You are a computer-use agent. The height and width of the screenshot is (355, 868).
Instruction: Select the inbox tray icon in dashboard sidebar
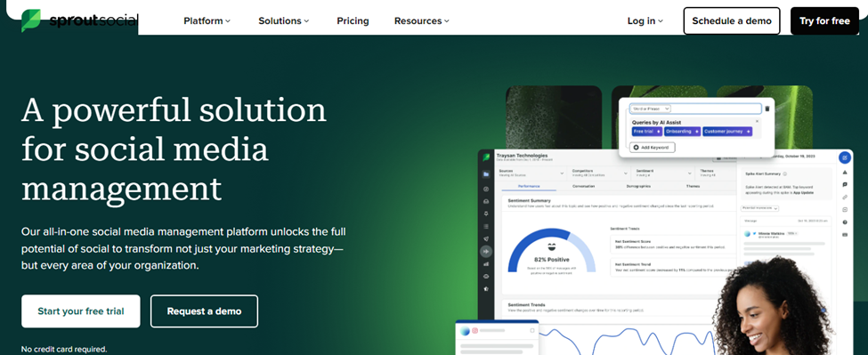pos(486,201)
